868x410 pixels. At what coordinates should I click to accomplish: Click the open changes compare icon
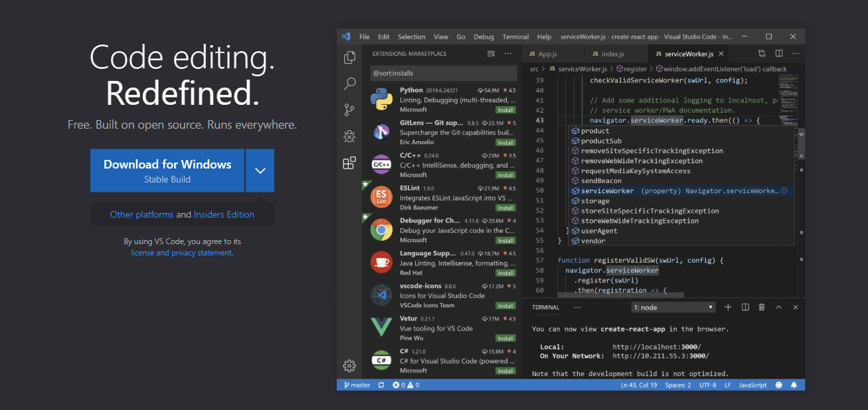point(762,54)
